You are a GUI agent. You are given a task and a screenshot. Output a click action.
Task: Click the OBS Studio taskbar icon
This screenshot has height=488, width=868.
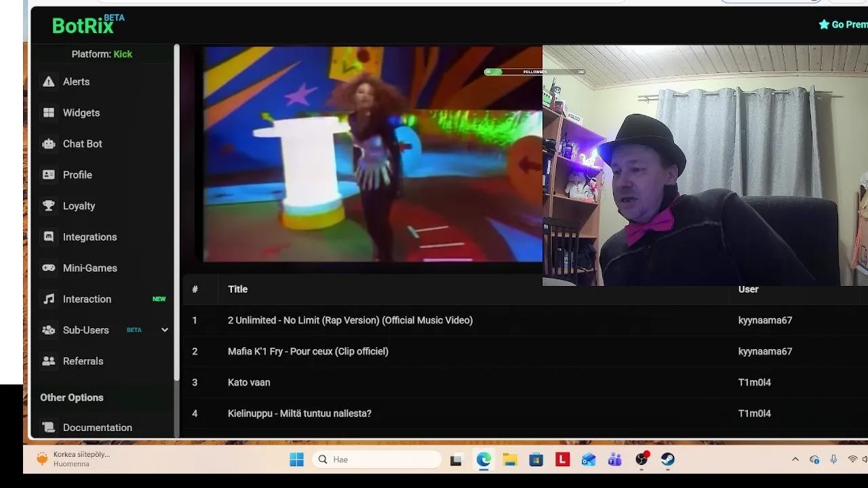(642, 460)
